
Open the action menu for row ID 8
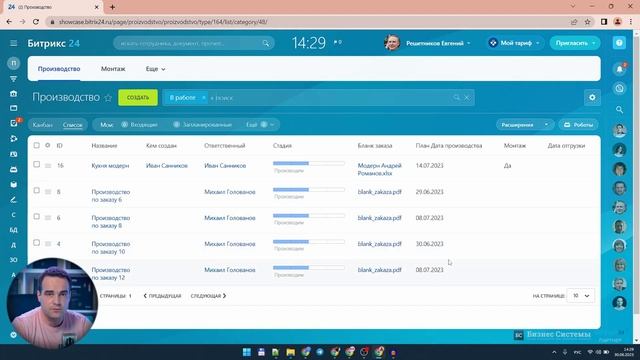[x=48, y=192]
